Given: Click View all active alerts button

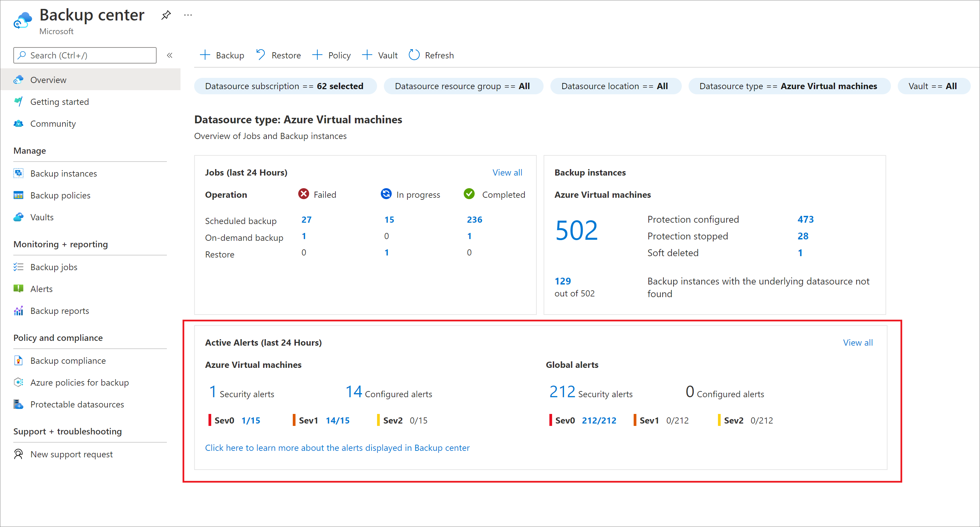Looking at the screenshot, I should pyautogui.click(x=858, y=343).
